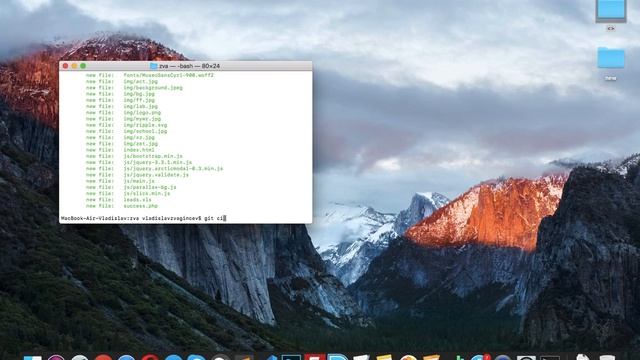The image size is (640, 360).
Task: Click the 'js/bootstrap.min.js' line
Action: tap(134, 156)
